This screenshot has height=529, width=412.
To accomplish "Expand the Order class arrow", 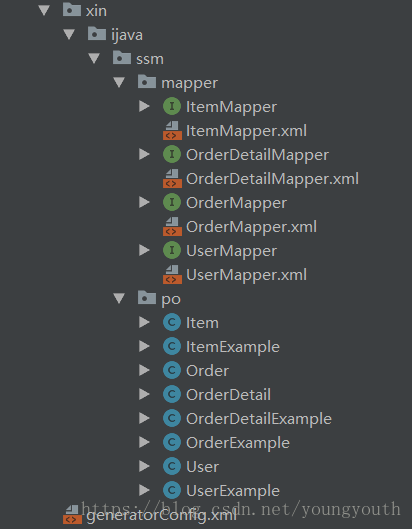I will pyautogui.click(x=144, y=370).
